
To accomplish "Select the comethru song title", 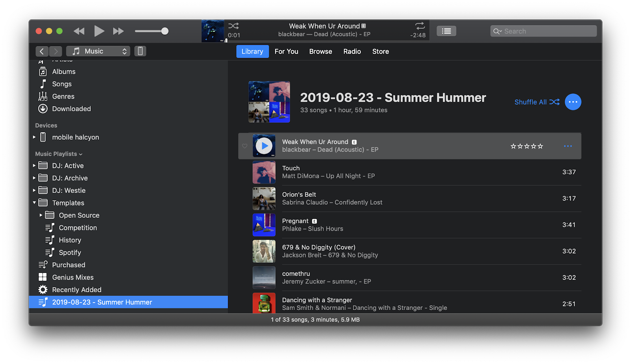I will click(x=296, y=274).
